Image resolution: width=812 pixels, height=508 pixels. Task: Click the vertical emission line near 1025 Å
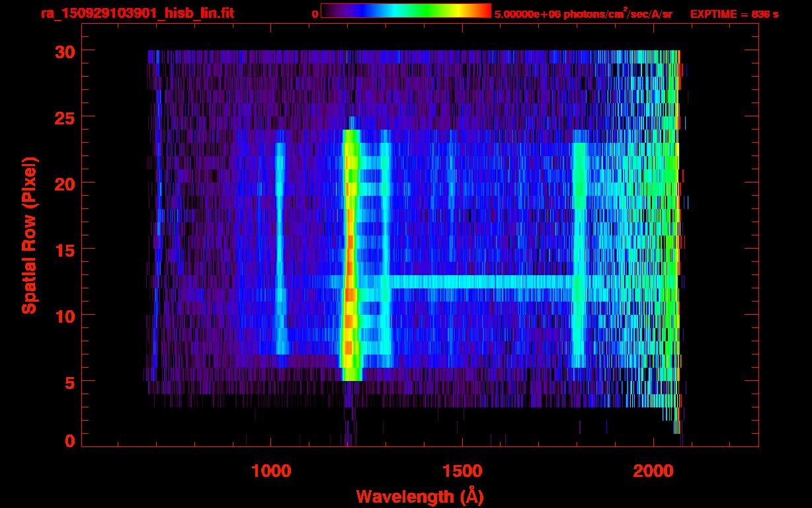pos(279,248)
